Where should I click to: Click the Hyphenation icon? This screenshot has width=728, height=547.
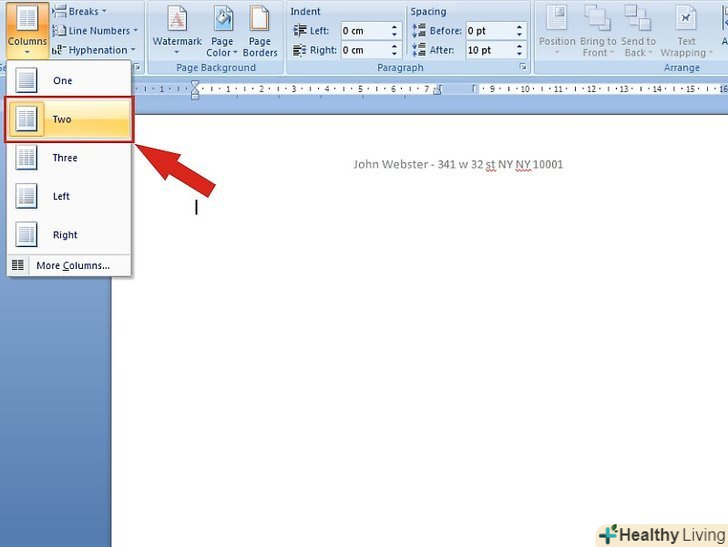click(x=59, y=50)
